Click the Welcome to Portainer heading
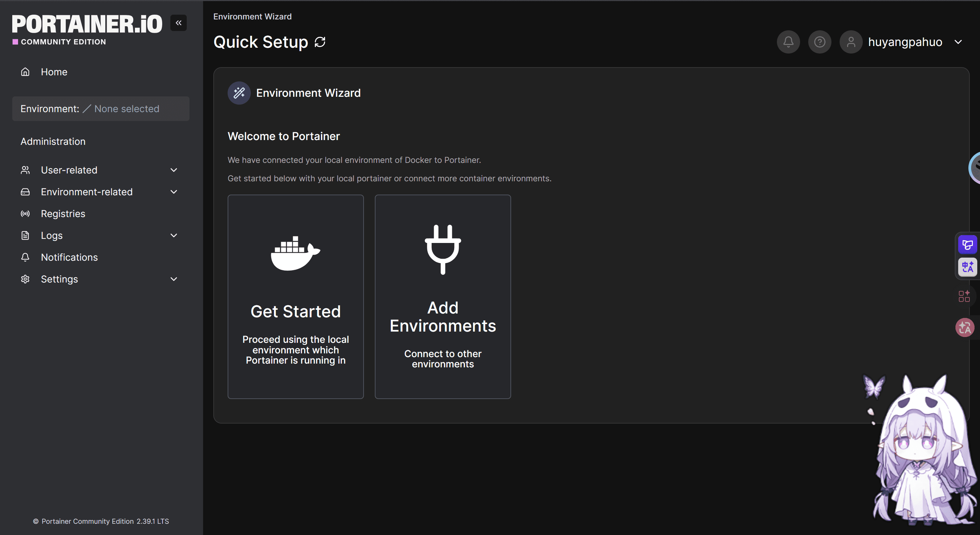The image size is (980, 535). (284, 136)
